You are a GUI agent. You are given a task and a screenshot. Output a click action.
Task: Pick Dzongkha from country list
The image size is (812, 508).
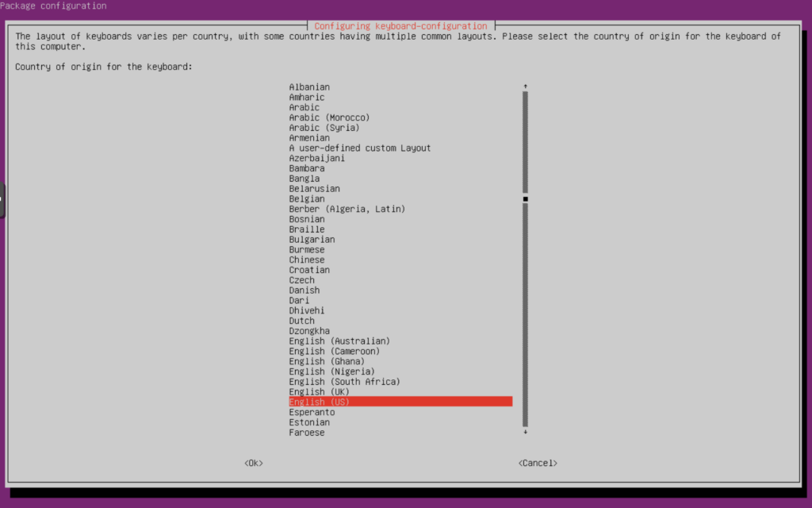[309, 331]
